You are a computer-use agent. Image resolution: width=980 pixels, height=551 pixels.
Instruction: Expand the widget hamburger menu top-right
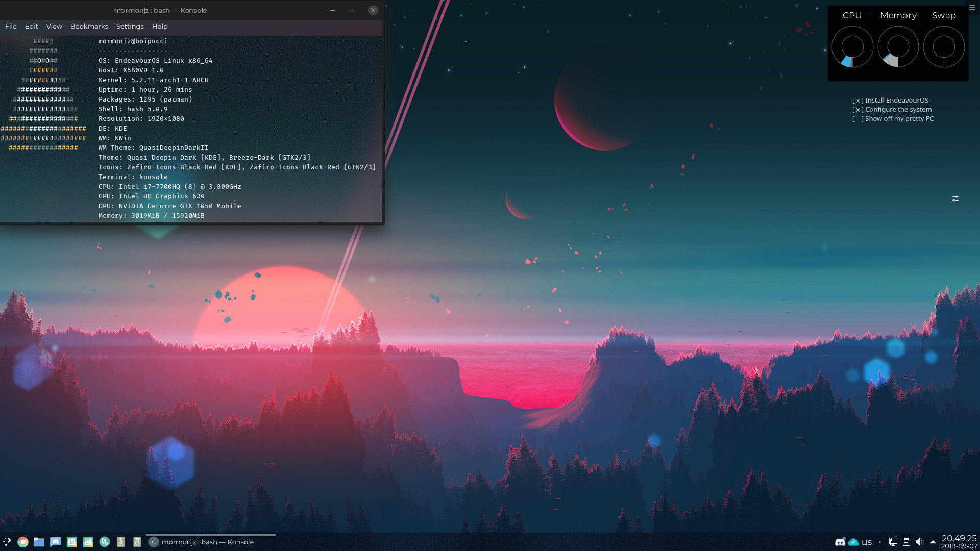pyautogui.click(x=972, y=8)
